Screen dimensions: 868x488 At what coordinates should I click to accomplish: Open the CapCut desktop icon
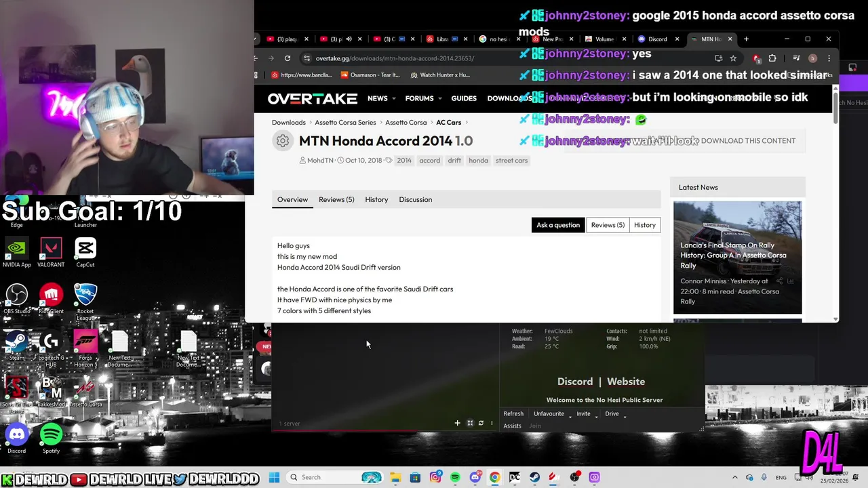pos(85,252)
